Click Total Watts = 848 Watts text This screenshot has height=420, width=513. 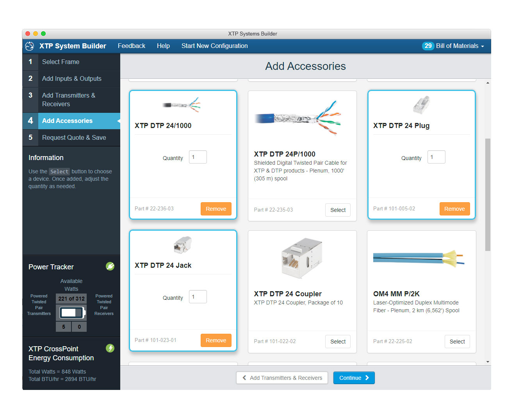click(x=57, y=372)
